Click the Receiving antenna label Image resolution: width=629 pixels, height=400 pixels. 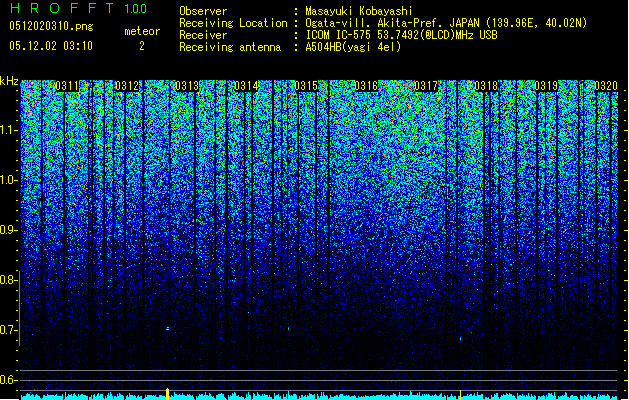230,47
